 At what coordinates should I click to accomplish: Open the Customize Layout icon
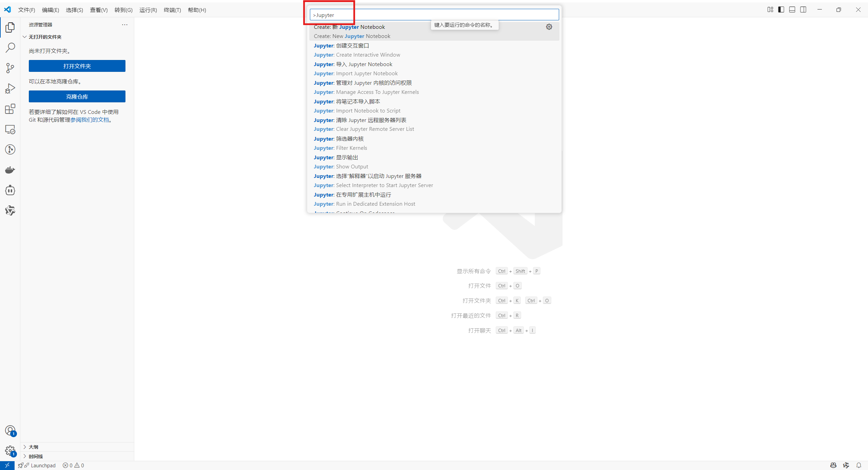(770, 9)
